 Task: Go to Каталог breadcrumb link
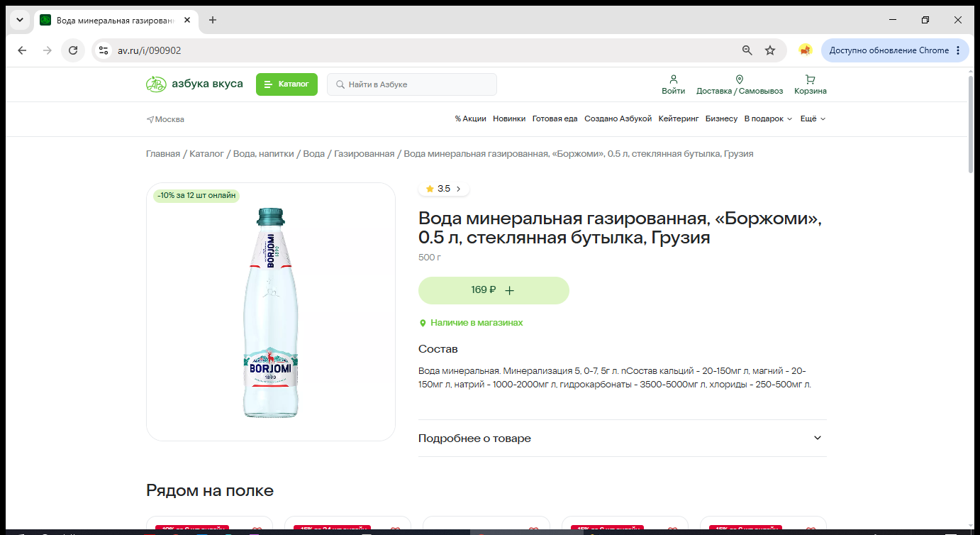(206, 154)
